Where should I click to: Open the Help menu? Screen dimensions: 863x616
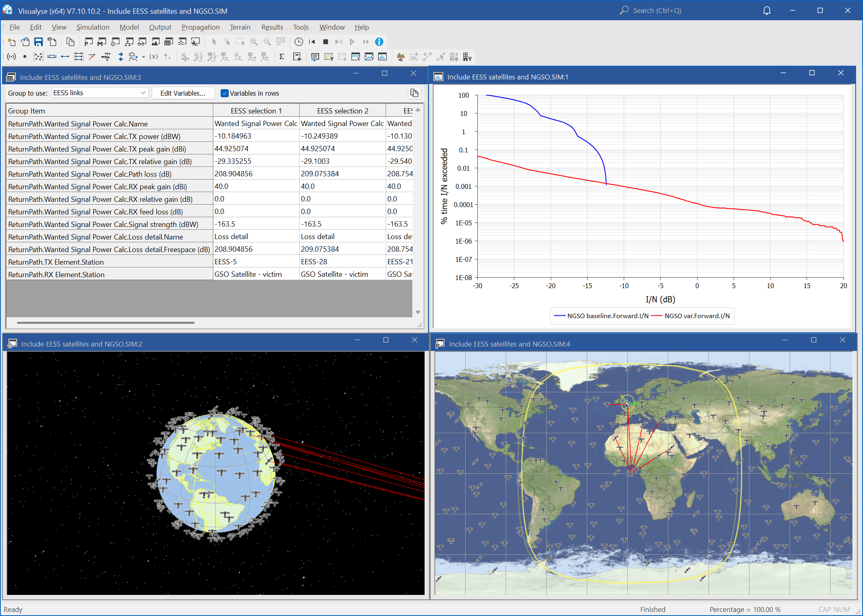pyautogui.click(x=362, y=27)
